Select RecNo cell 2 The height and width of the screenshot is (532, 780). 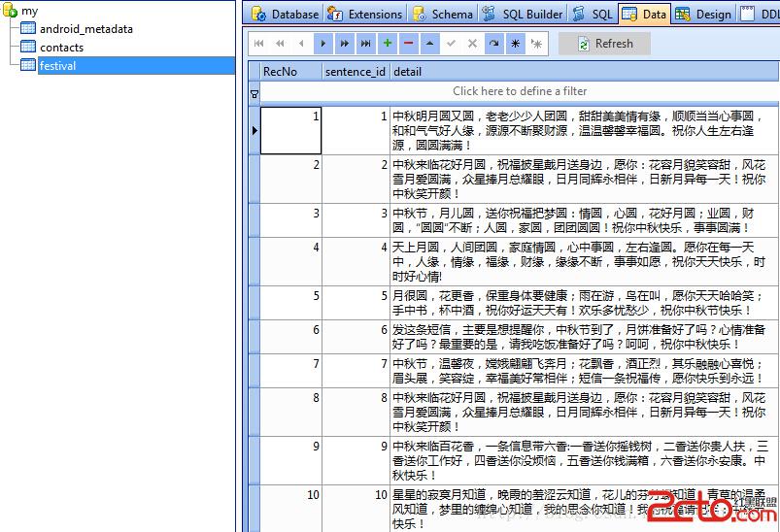coord(291,179)
